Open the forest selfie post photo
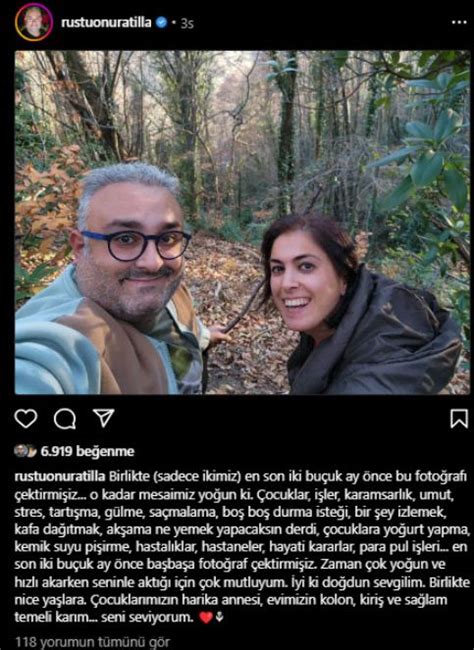The height and width of the screenshot is (650, 474). pyautogui.click(x=243, y=222)
